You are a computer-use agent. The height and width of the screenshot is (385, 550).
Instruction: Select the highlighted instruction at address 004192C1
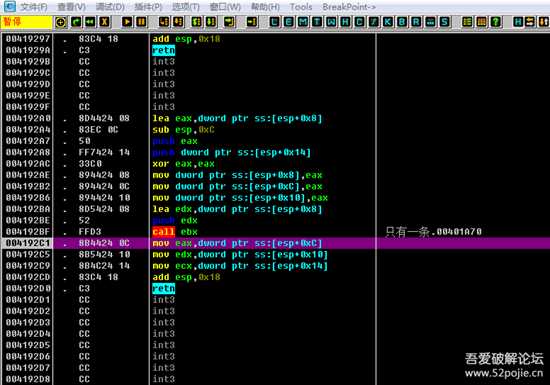(275, 243)
